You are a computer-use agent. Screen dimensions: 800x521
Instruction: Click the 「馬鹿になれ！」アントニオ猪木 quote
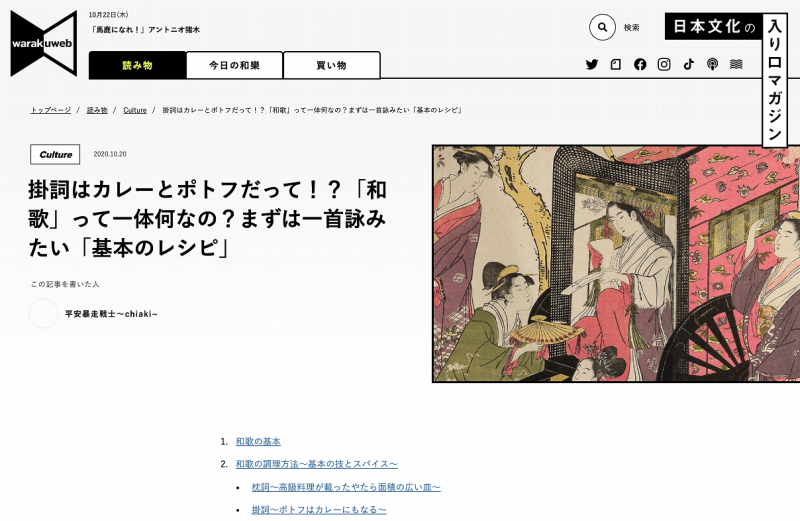coord(144,30)
